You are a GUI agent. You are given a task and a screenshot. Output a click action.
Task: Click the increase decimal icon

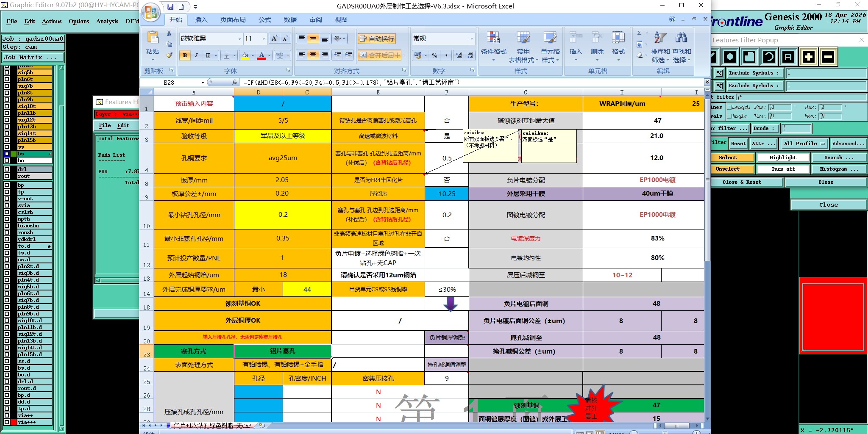pos(459,55)
